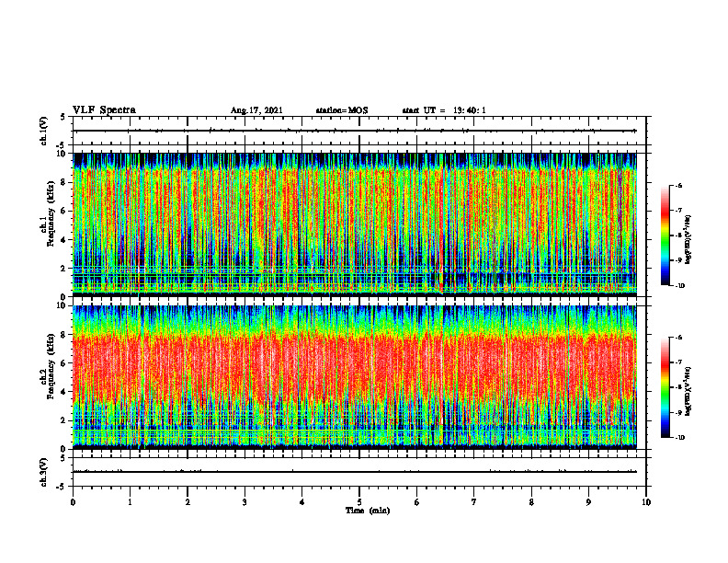The width and height of the screenshot is (728, 563).
Task: Click the ch.1 color bar PSD units label
Action: (x=688, y=239)
